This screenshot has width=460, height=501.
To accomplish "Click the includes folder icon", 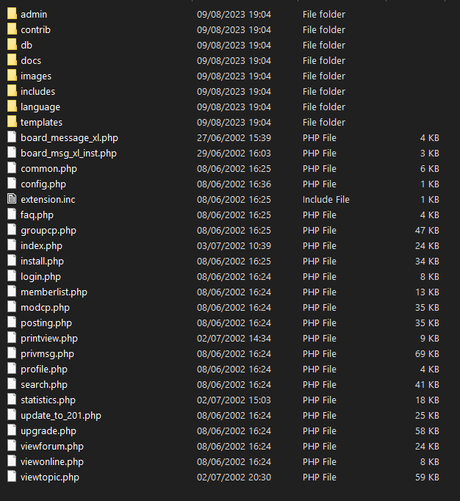I will (12, 91).
